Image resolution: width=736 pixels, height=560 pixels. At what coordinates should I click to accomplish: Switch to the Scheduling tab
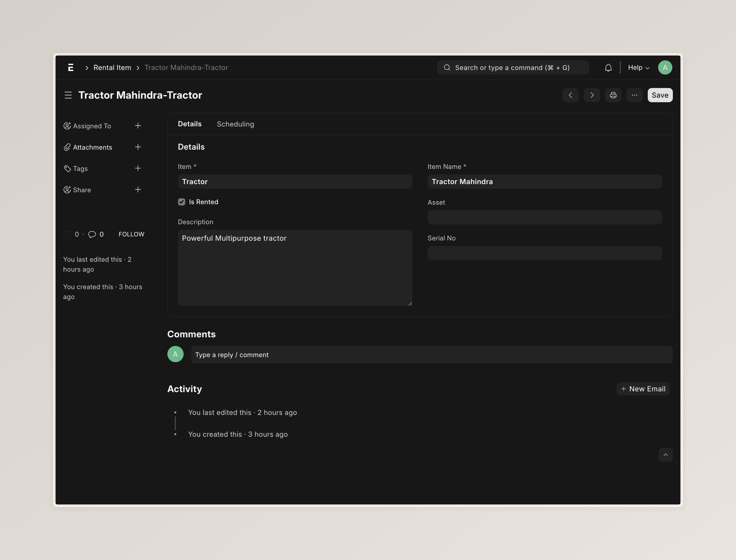235,124
